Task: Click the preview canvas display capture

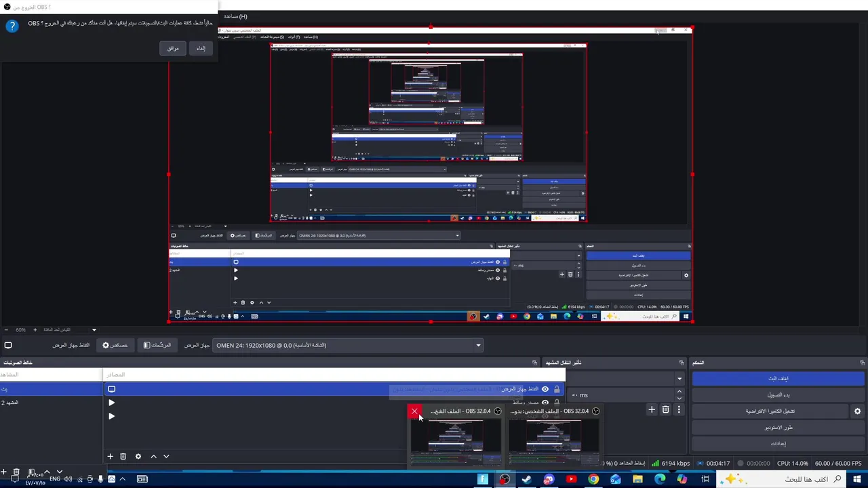Action: [x=431, y=174]
